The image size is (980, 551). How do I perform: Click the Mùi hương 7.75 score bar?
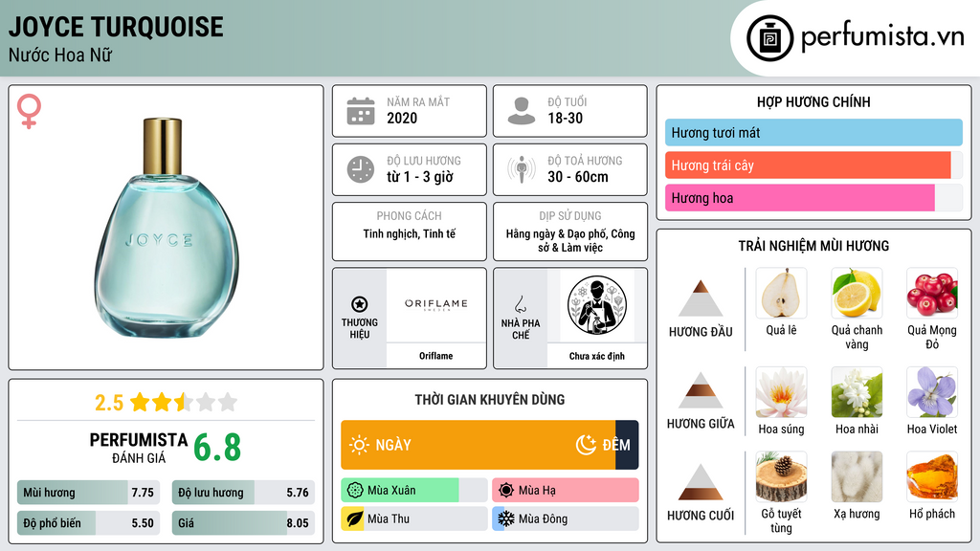click(88, 493)
